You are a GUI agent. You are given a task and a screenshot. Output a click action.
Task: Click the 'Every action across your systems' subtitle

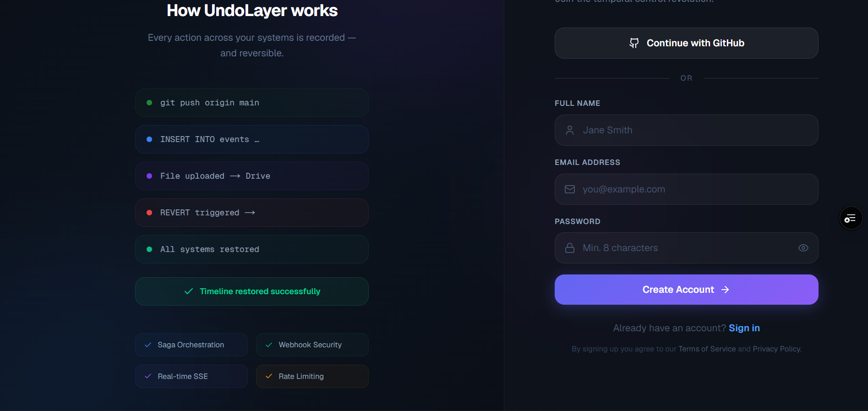coord(252,45)
